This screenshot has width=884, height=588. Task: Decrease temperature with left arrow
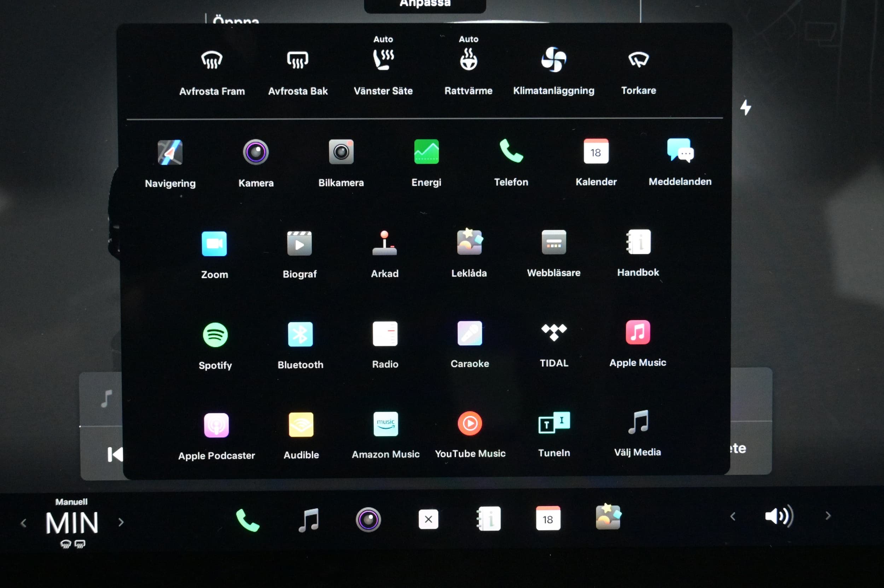24,523
